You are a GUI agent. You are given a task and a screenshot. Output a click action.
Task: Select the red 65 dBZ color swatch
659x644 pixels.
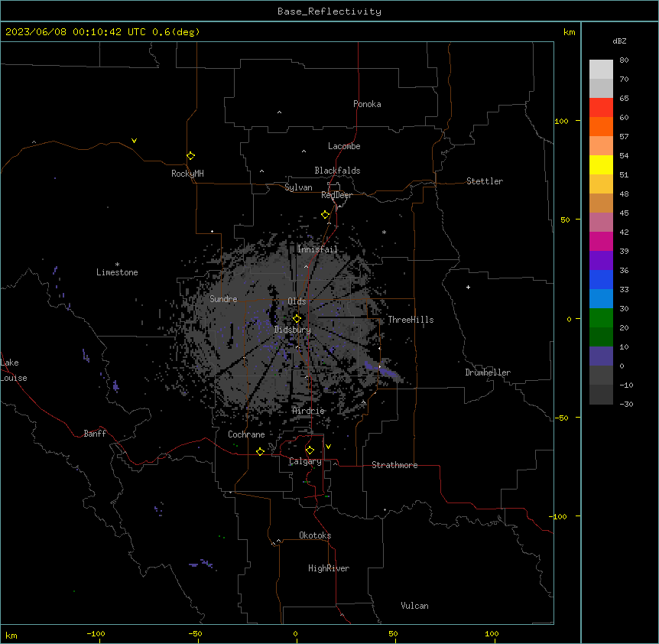point(601,107)
